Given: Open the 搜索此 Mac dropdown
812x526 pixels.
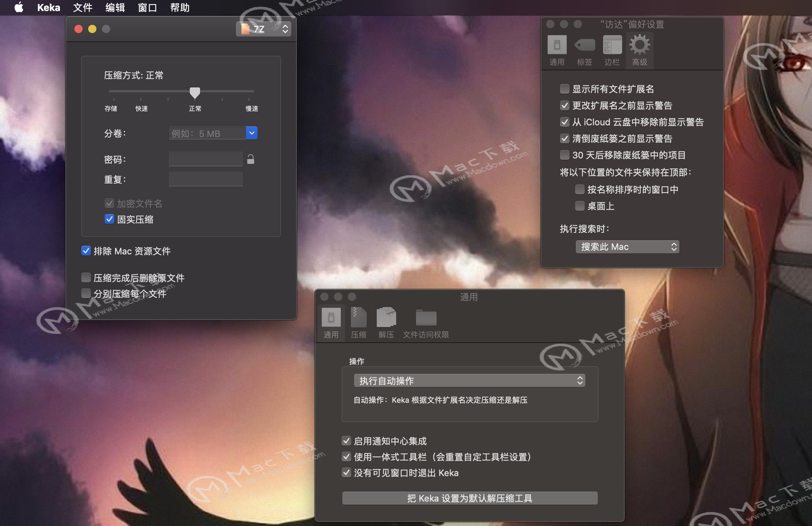Looking at the screenshot, I should click(x=627, y=247).
